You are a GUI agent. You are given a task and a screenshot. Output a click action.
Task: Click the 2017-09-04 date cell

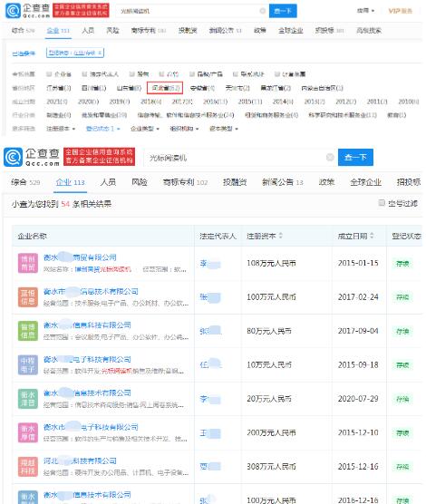358,331
